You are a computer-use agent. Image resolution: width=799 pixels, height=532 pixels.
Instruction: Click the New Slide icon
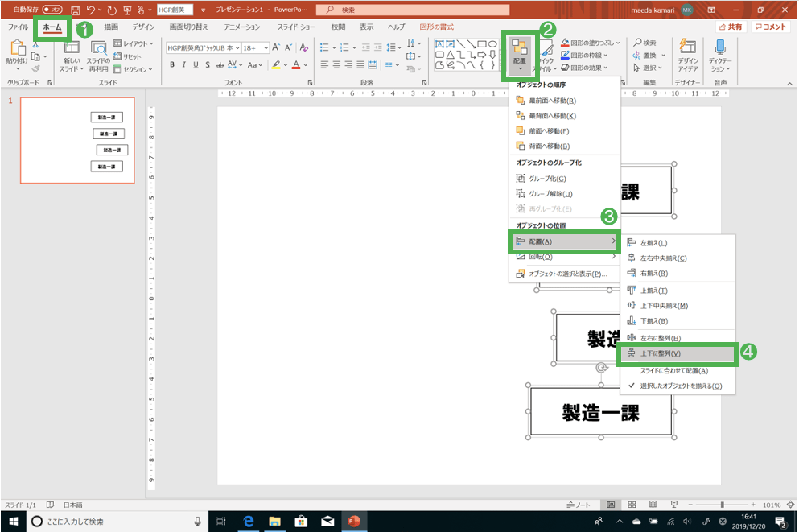(x=72, y=48)
